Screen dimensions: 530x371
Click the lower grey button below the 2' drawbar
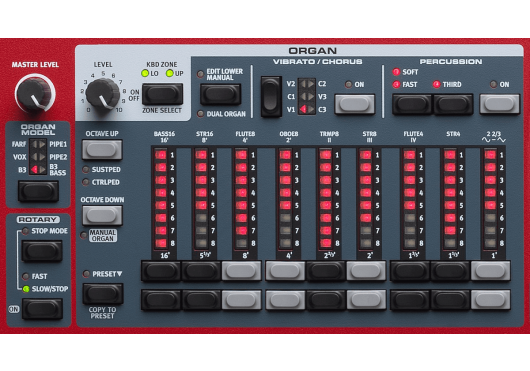(366, 300)
